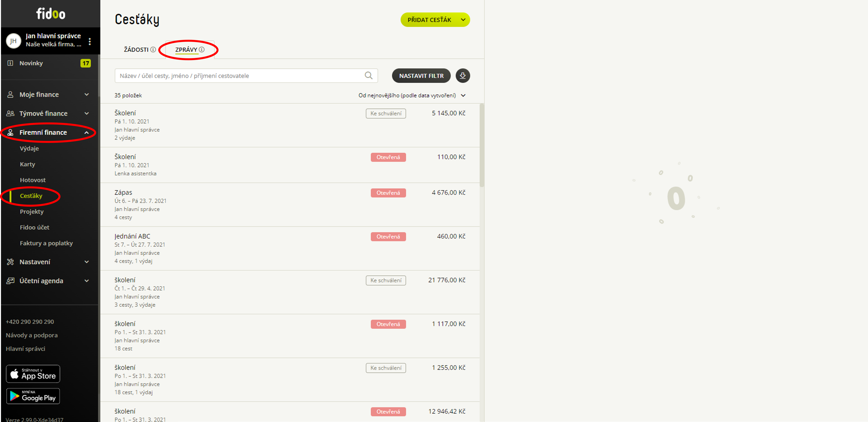Open the Návody a podpora link
Screen dimensions: 868x422
point(32,335)
